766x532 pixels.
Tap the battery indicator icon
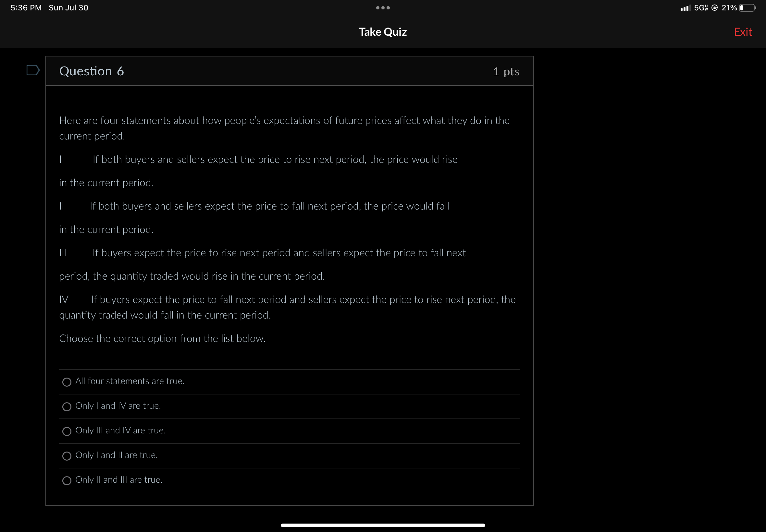pyautogui.click(x=747, y=8)
